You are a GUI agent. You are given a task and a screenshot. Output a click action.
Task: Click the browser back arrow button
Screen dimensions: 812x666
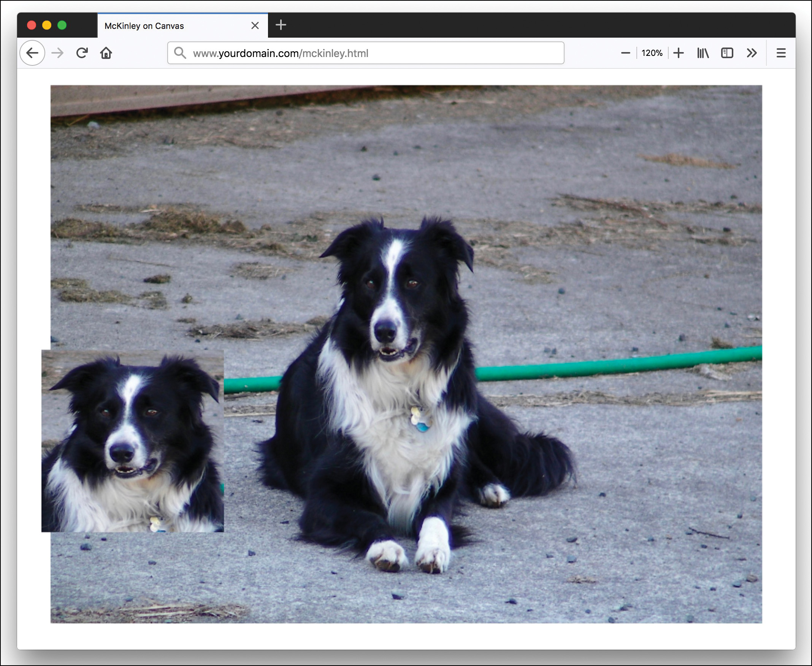[x=32, y=53]
